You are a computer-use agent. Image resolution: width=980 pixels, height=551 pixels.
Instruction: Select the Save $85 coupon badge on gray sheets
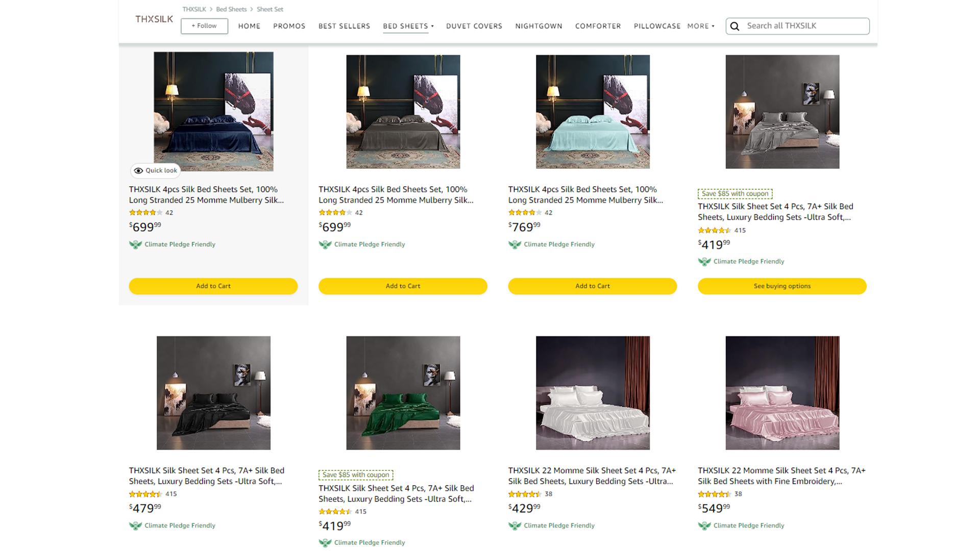(735, 194)
